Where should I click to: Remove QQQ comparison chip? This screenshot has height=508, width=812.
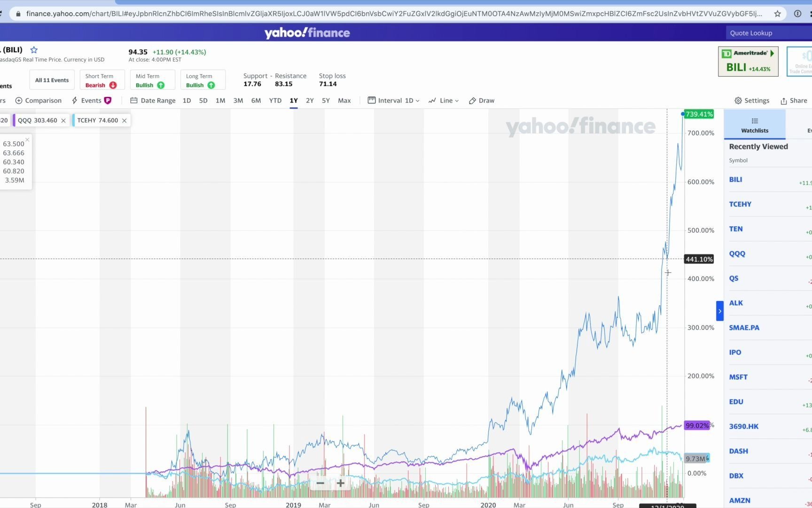click(63, 120)
